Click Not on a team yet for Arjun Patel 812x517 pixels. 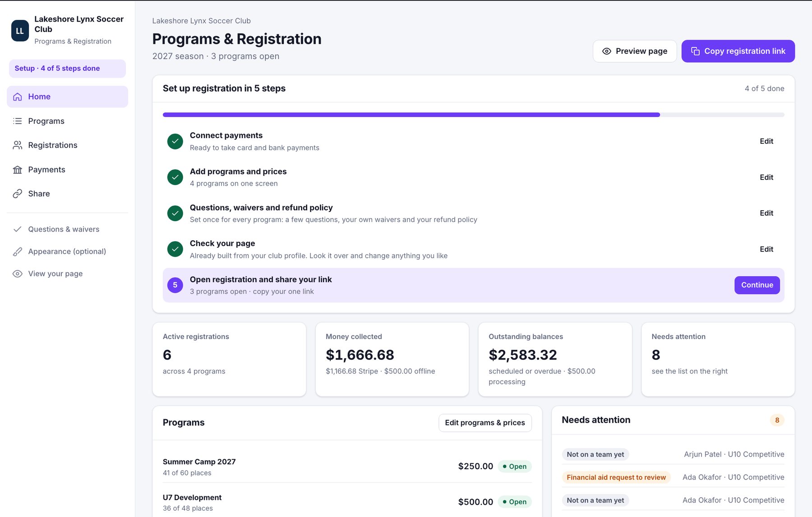(x=595, y=455)
